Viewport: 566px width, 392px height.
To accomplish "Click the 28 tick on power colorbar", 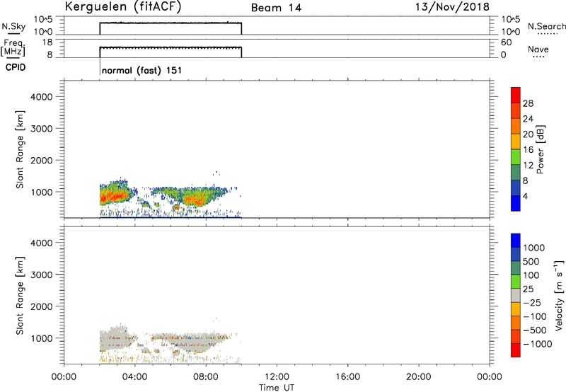I will (528, 103).
